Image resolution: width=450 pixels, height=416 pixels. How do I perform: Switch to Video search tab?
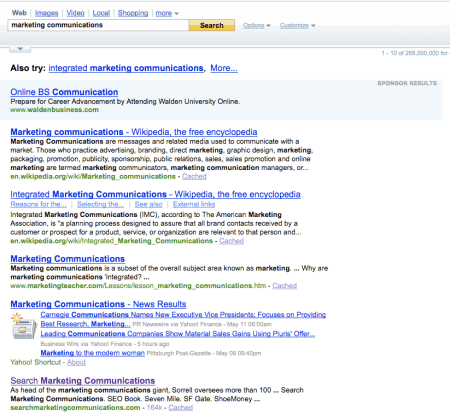click(x=75, y=13)
